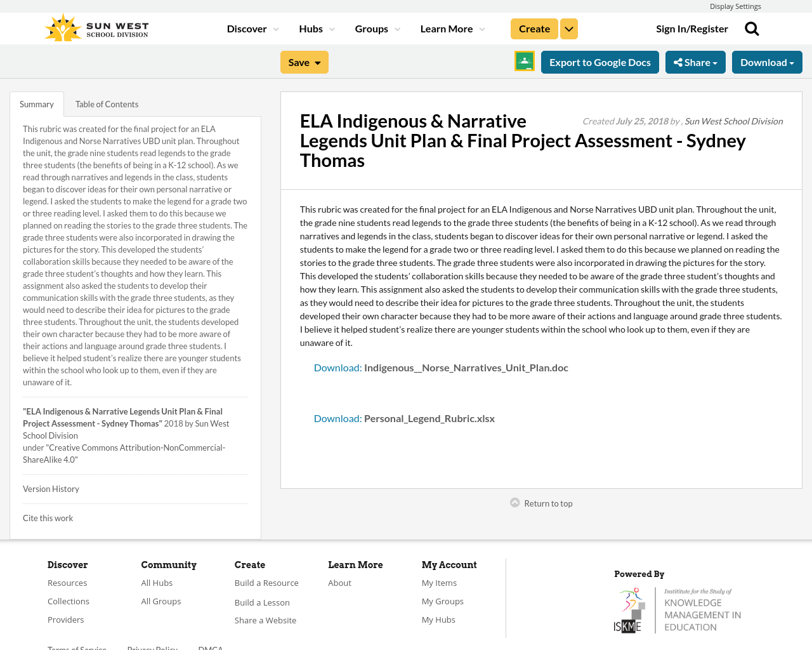Image resolution: width=812 pixels, height=650 pixels.
Task: Click Export to Google Docs
Action: tap(600, 61)
